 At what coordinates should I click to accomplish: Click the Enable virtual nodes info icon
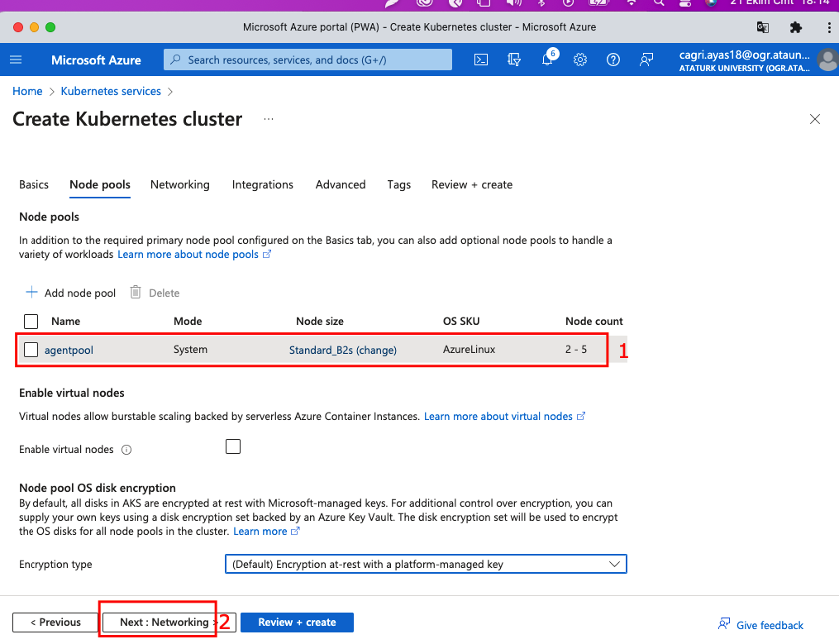(126, 450)
